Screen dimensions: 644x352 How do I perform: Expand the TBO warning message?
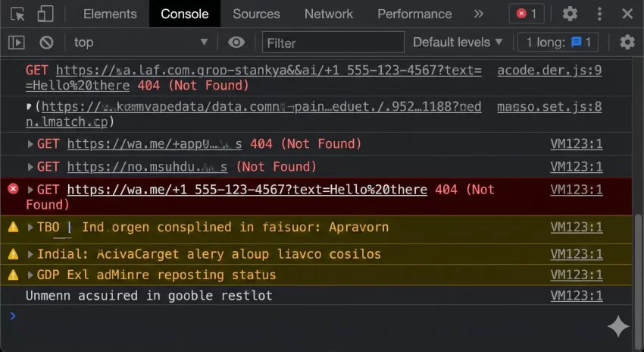click(x=31, y=227)
